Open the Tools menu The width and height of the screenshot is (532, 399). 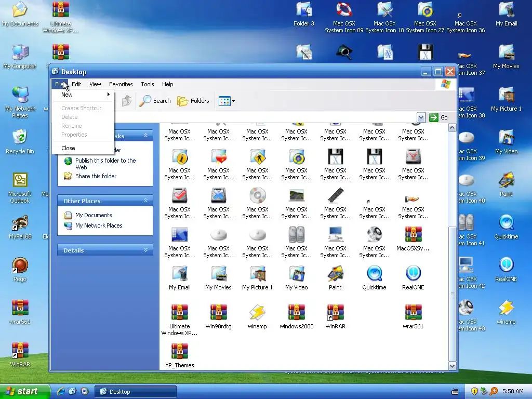click(147, 84)
